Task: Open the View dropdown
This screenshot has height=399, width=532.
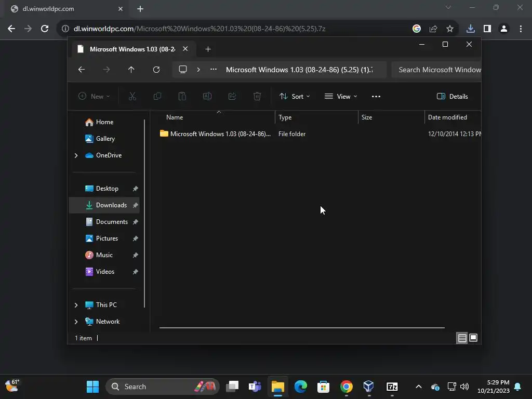Action: click(341, 96)
